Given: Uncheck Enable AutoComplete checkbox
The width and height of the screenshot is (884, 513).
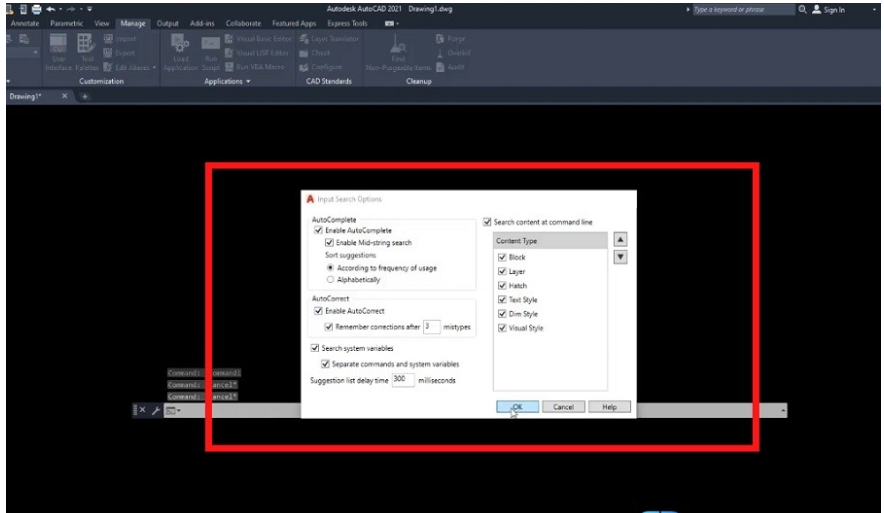Looking at the screenshot, I should pos(319,230).
